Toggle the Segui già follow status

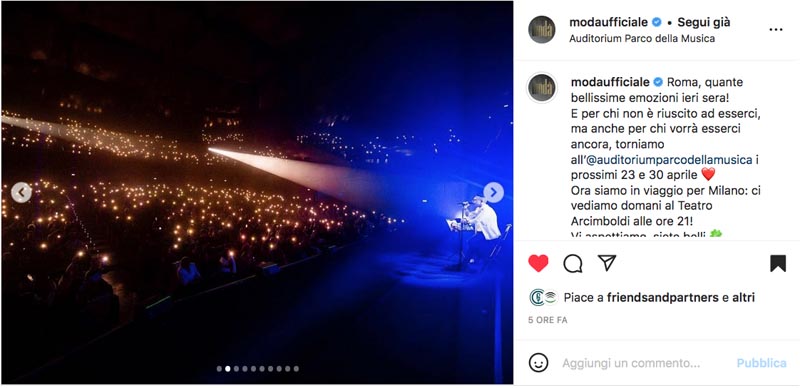(704, 22)
